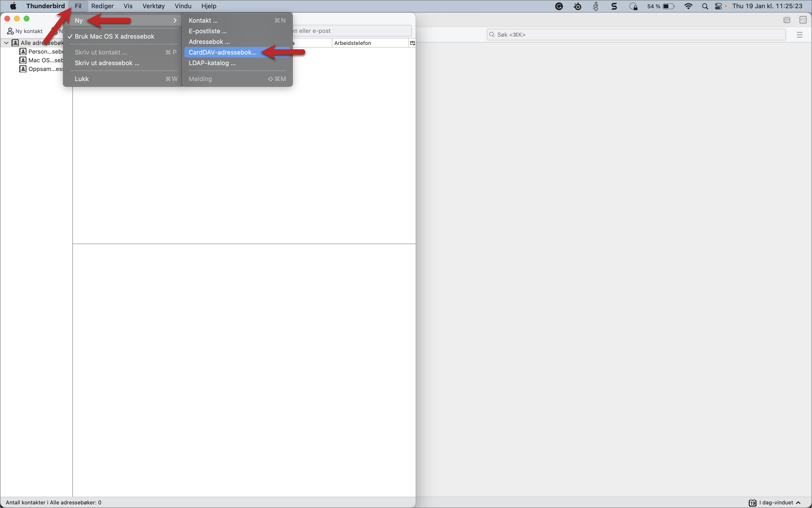Open Control Center icon in menu bar
Image resolution: width=812 pixels, height=508 pixels.
(718, 6)
